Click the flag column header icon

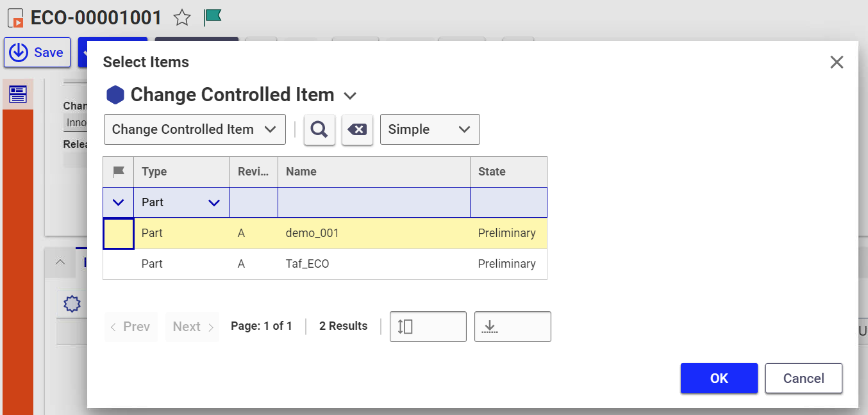(119, 172)
